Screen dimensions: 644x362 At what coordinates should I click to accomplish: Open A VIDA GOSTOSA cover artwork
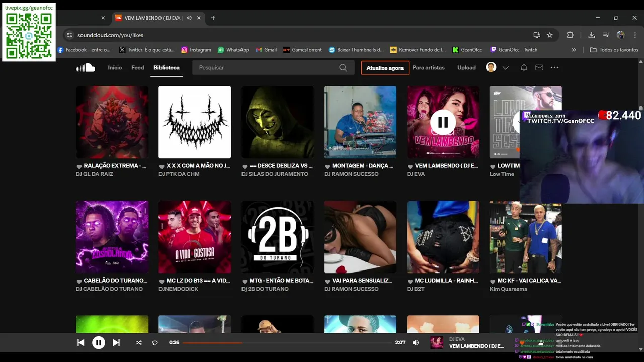(x=195, y=237)
